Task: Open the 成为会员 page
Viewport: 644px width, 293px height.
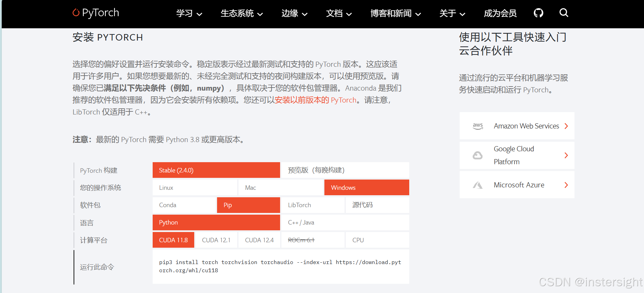Action: coord(500,13)
